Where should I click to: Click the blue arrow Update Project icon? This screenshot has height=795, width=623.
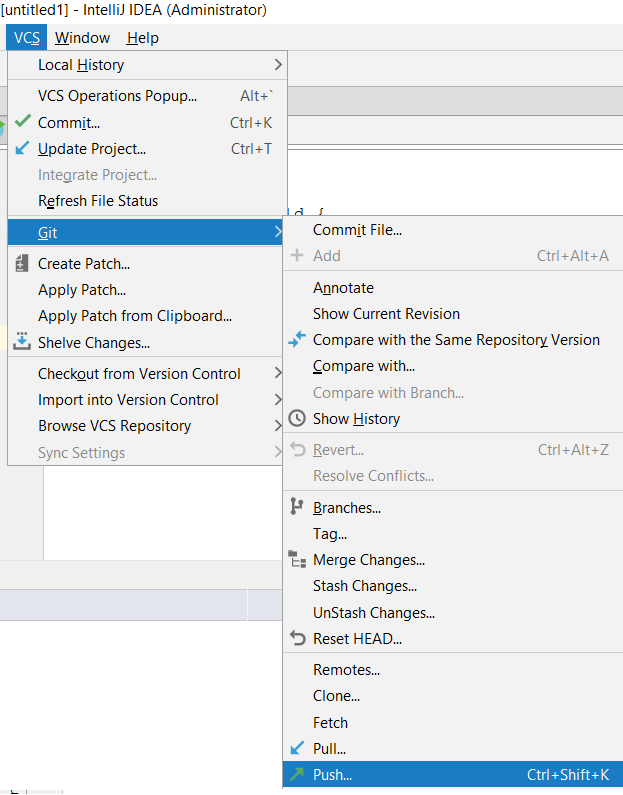tap(22, 149)
